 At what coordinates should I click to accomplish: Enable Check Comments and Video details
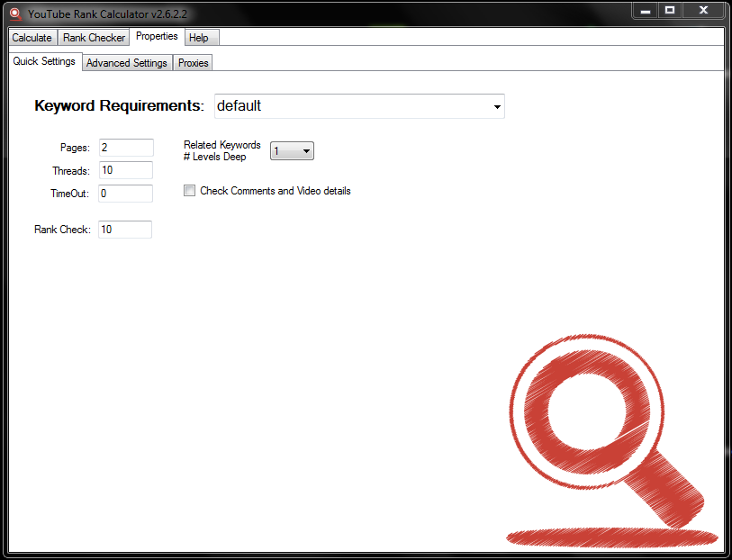coord(190,190)
